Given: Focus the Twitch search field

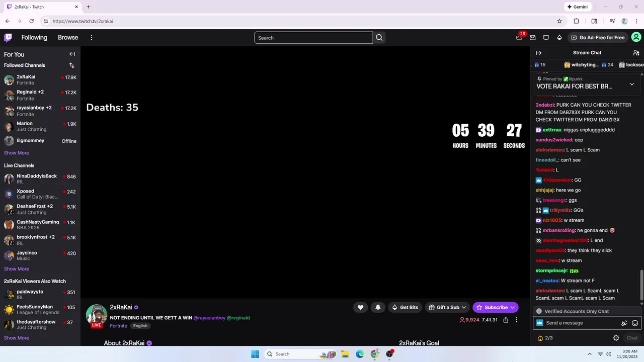Looking at the screenshot, I should pyautogui.click(x=313, y=38).
